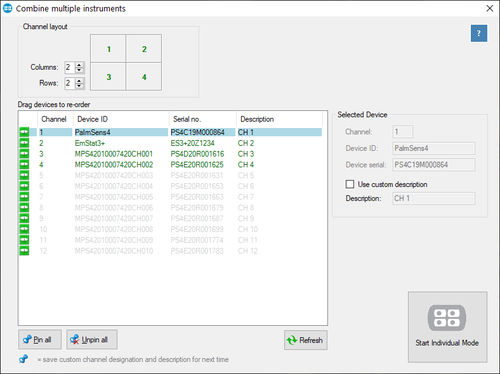This screenshot has width=500, height=374.
Task: Click the green icon next to channel 3
Action: point(24,154)
